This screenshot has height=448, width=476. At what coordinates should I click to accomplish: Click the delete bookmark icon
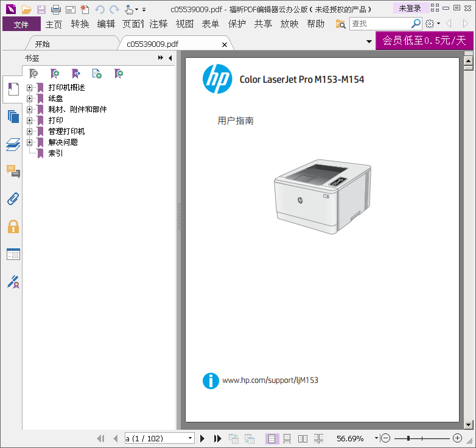click(33, 74)
